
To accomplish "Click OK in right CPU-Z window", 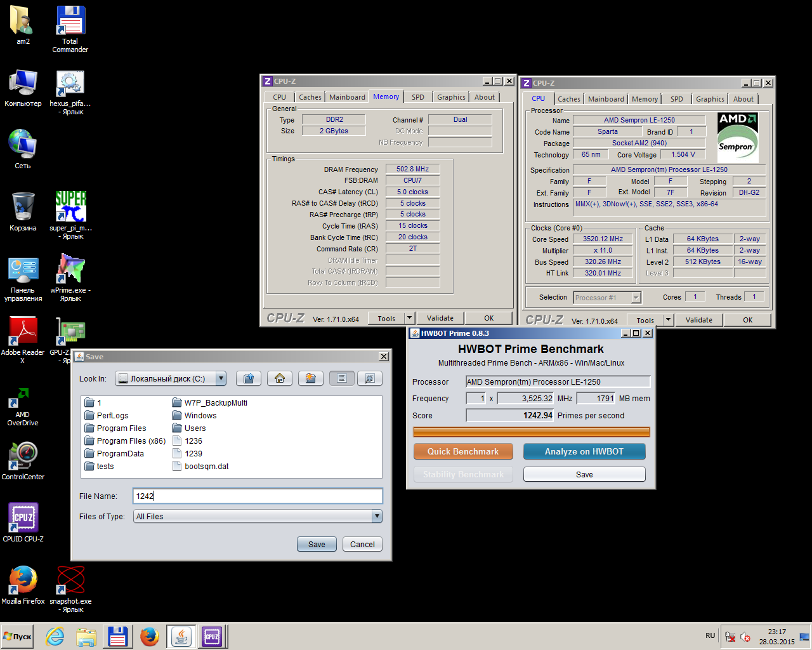I will click(748, 320).
